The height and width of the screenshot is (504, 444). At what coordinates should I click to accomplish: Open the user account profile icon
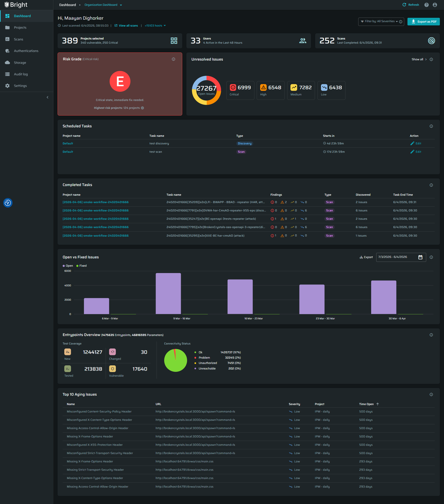435,5
